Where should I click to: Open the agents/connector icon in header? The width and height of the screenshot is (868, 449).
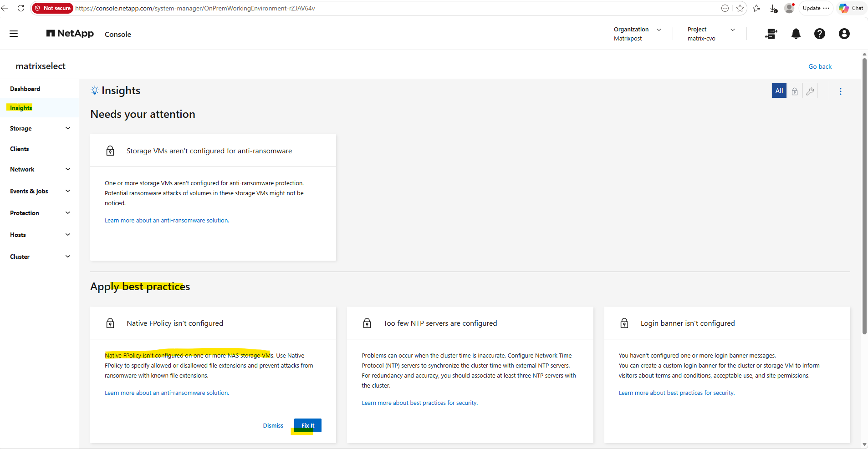click(771, 34)
